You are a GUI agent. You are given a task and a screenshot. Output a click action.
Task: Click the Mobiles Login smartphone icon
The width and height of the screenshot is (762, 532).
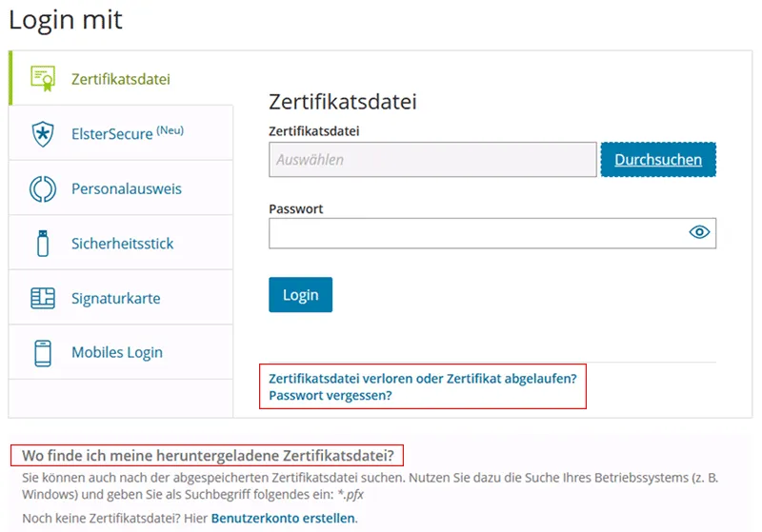tap(43, 352)
